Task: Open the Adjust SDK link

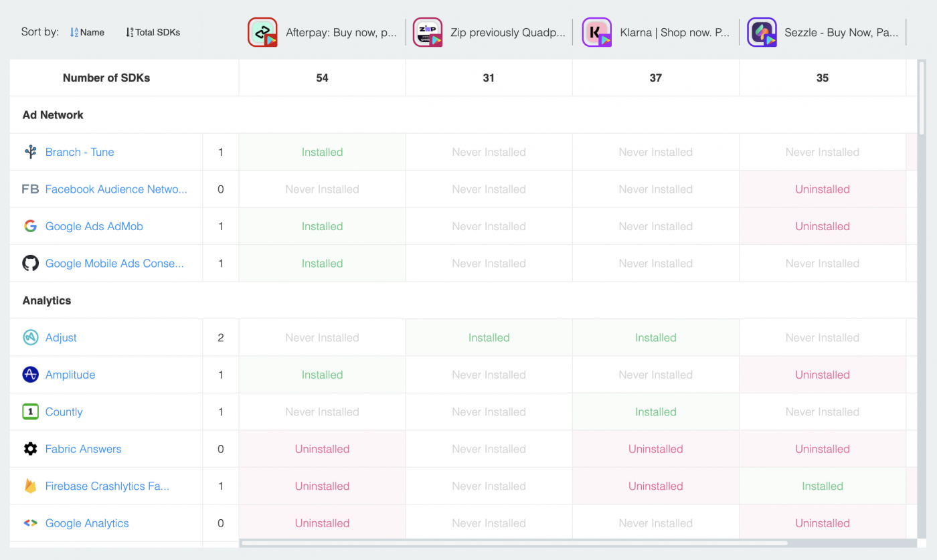Action: (x=61, y=338)
